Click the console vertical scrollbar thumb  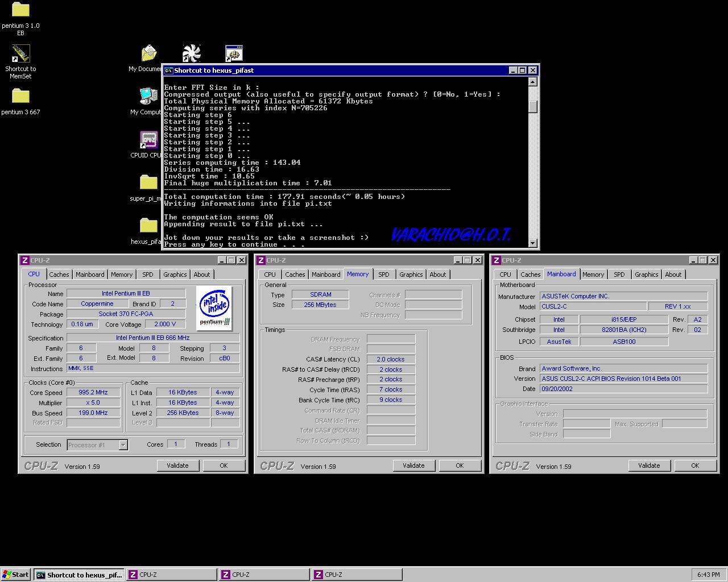click(533, 107)
